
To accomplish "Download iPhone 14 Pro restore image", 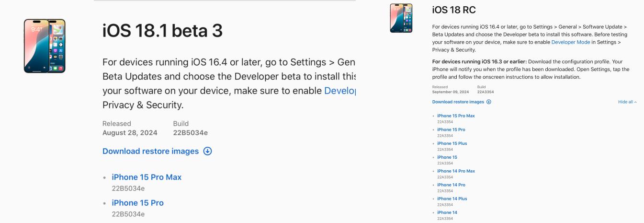I will 451,185.
